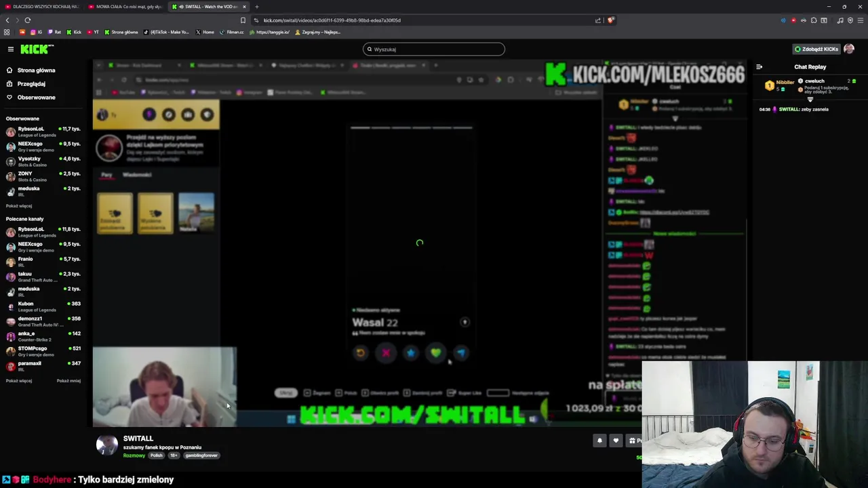868x488 pixels.
Task: Switch to MOWA CIAŁA browser tab
Action: [x=126, y=7]
